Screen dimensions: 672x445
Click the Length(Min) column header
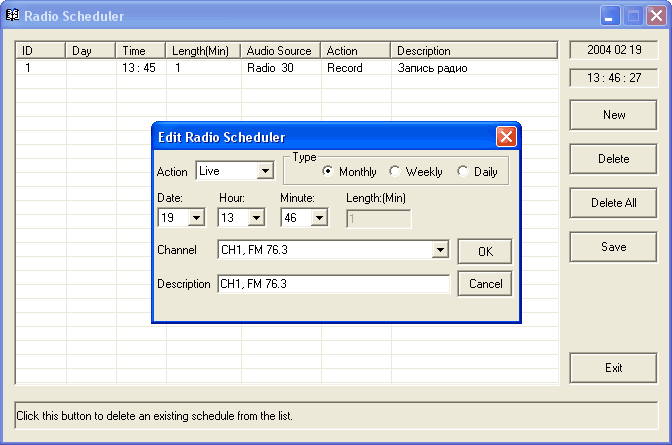203,51
